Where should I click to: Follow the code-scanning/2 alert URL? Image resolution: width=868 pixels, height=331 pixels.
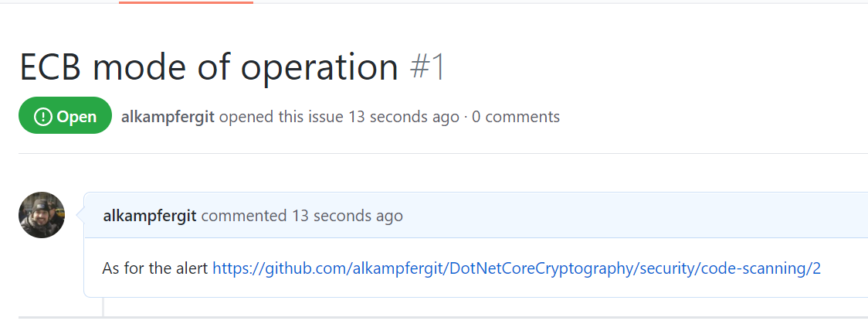coord(517,269)
